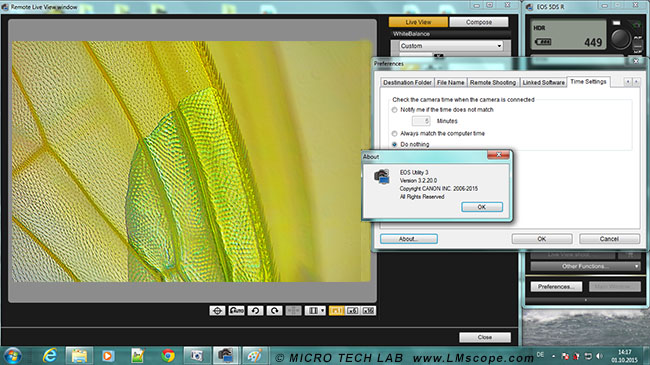Open Windows Start menu
Screen dimensions: 650x365
[12, 355]
